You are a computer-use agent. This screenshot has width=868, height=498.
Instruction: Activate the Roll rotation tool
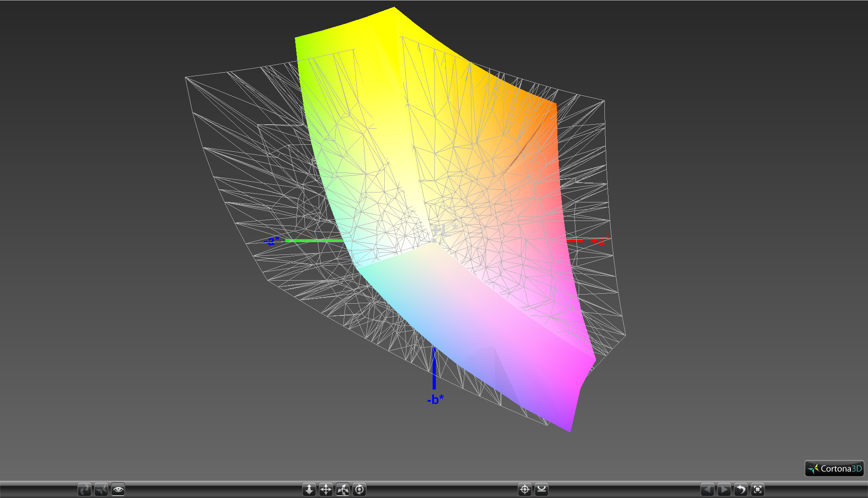pyautogui.click(x=359, y=489)
